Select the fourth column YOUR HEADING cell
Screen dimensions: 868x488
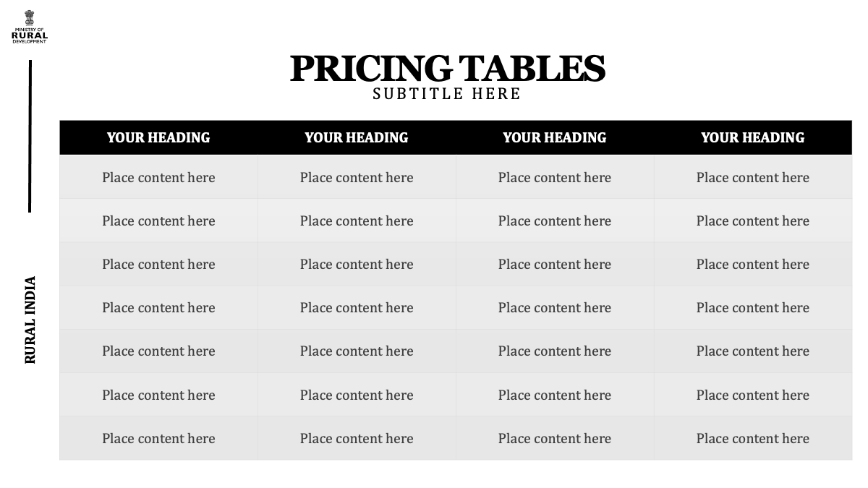[753, 137]
